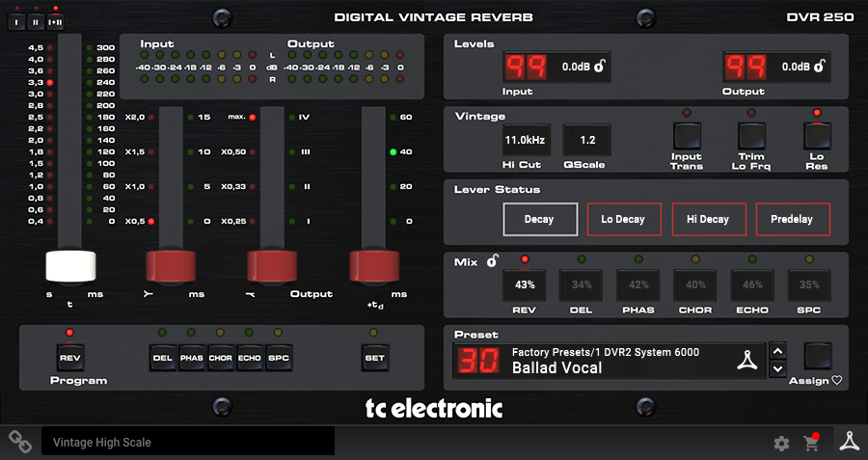Select the Decay lever status button
Screen dimensions: 868x460
[x=540, y=219]
